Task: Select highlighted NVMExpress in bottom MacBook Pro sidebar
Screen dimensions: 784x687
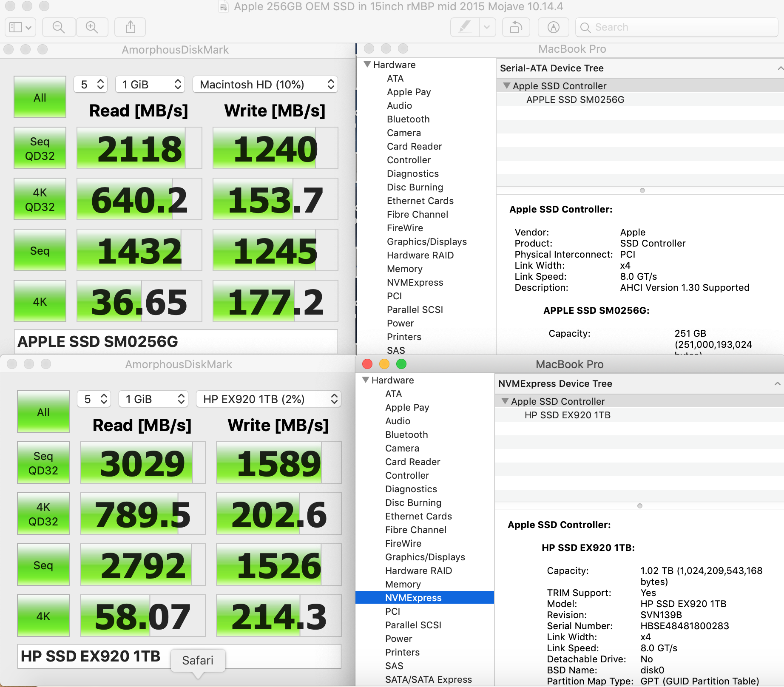Action: [x=424, y=598]
